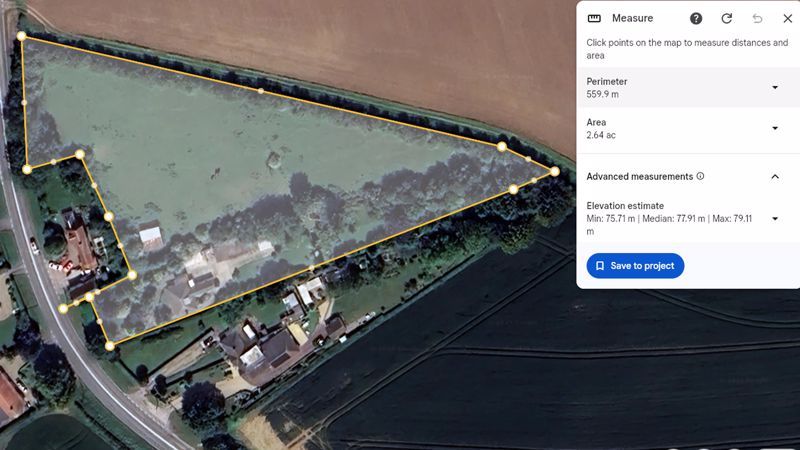Image resolution: width=800 pixels, height=450 pixels.
Task: Click the 'Advanced measurements' heading
Action: click(639, 177)
